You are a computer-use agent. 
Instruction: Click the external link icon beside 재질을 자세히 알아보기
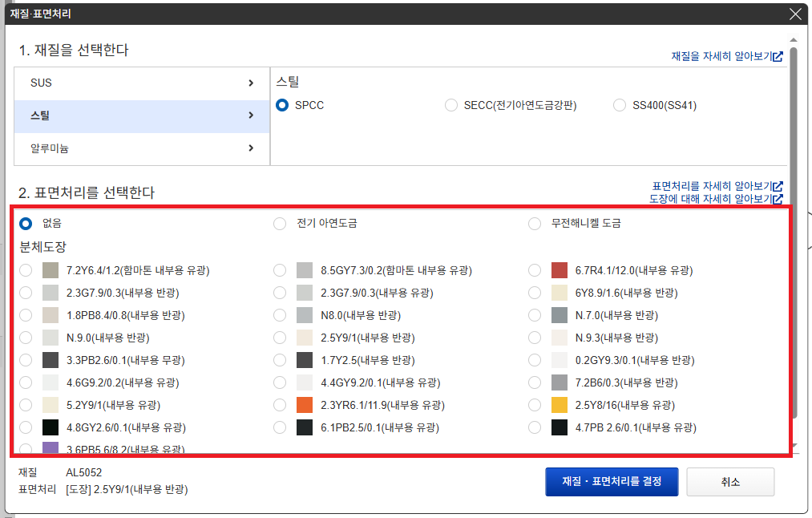pyautogui.click(x=778, y=57)
